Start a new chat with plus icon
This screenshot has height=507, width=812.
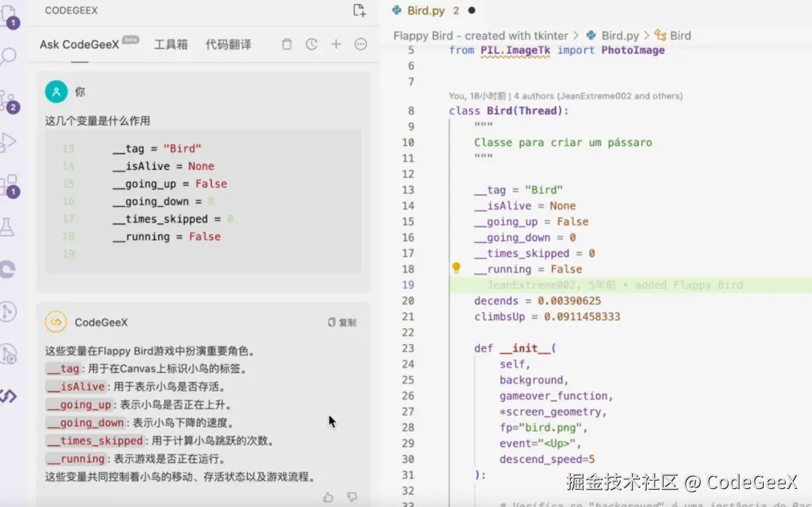coord(336,44)
